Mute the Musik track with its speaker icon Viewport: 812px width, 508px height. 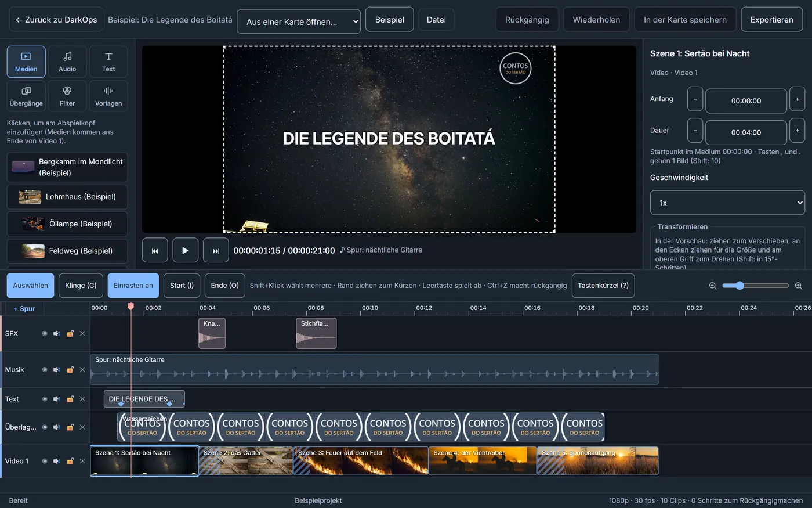[x=57, y=370]
